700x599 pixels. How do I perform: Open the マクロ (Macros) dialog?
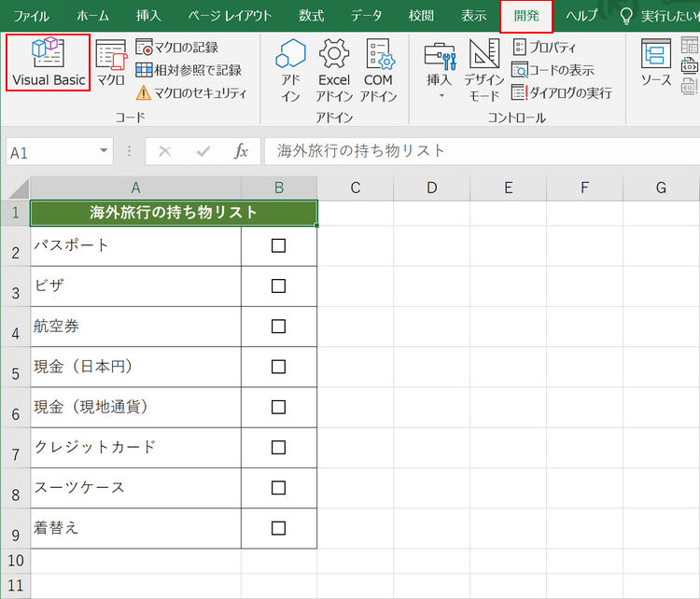pyautogui.click(x=111, y=63)
